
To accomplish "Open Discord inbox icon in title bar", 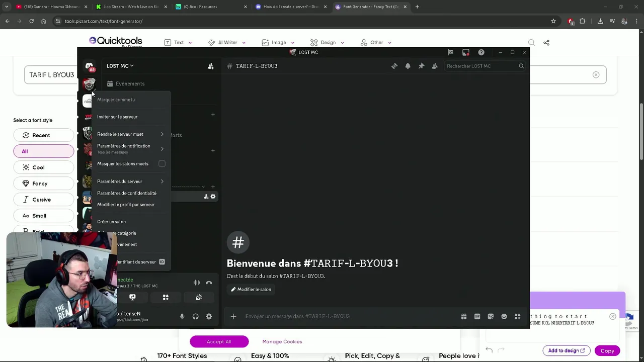I will pyautogui.click(x=466, y=52).
